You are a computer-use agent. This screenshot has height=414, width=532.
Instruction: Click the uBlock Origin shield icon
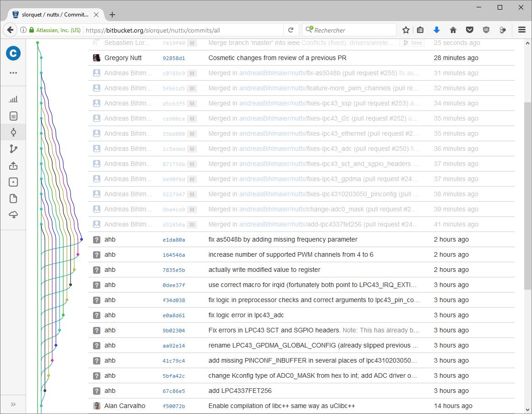[486, 30]
